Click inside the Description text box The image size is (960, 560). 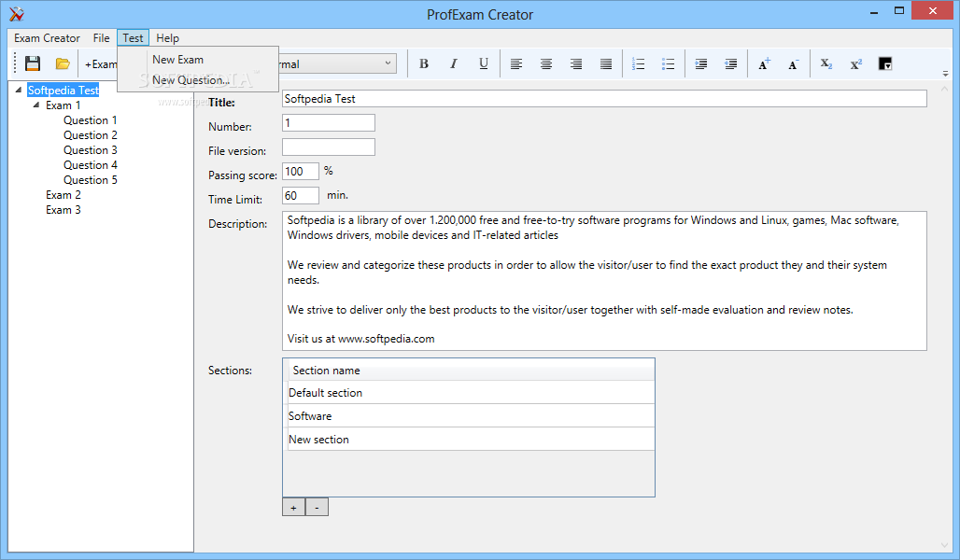pos(604,281)
